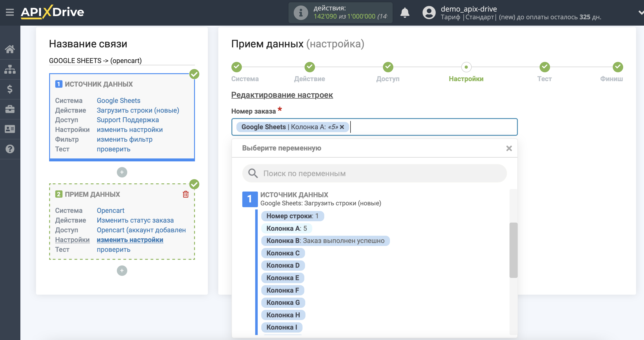Open notifications bell
The width and height of the screenshot is (644, 340).
tap(405, 12)
